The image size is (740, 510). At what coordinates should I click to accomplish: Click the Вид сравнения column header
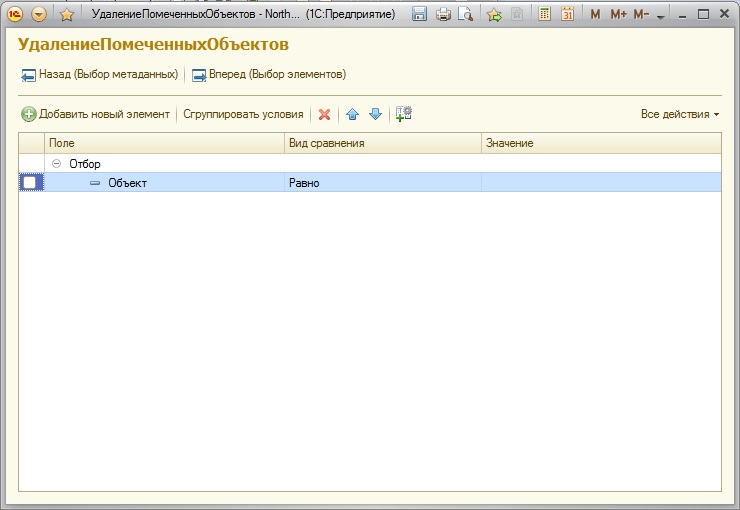coord(383,143)
